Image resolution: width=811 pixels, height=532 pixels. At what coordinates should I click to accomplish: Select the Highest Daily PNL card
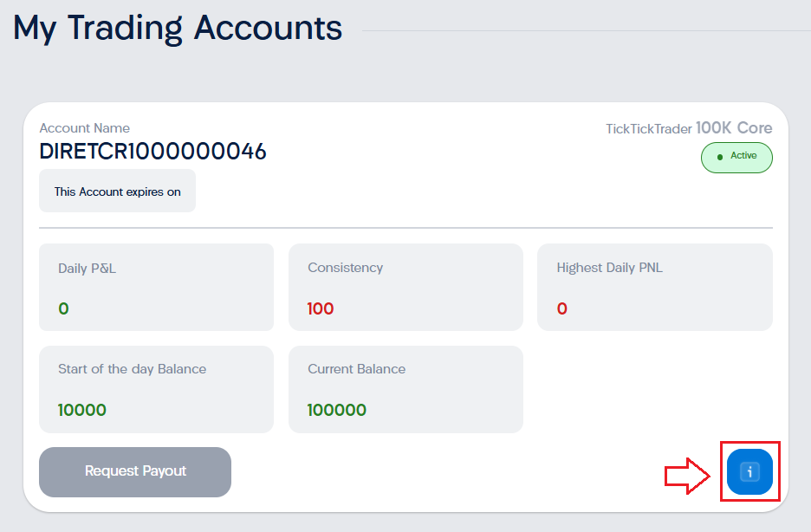(x=655, y=287)
